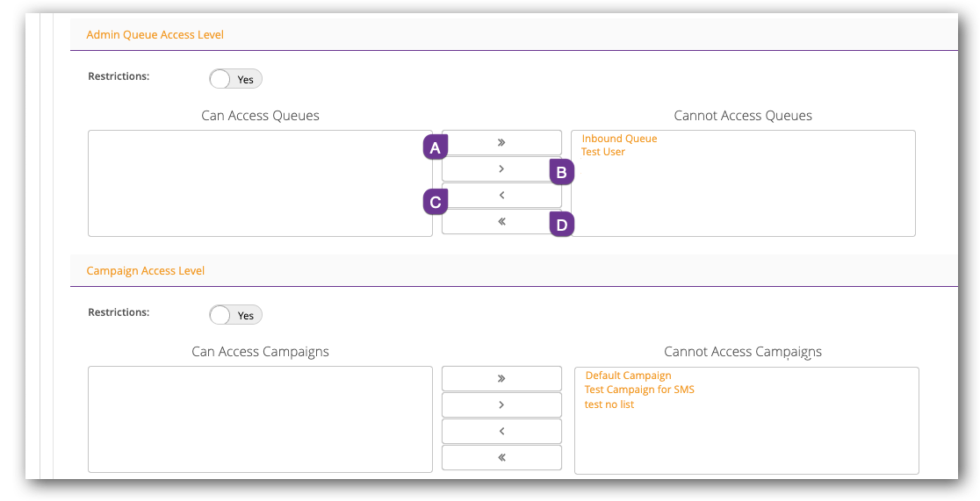Click inside the Can Access Campaigns list box
Screen dimensions: 980x501
[x=260, y=419]
